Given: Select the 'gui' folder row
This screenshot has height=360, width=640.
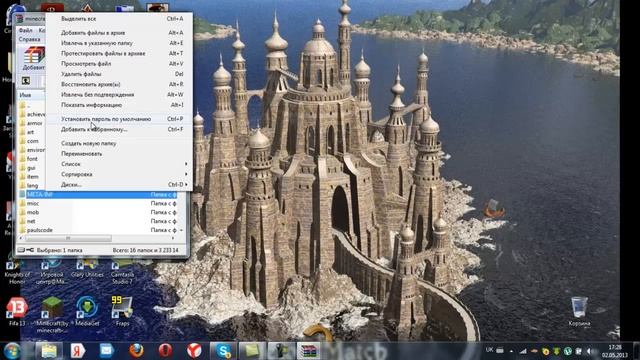Looking at the screenshot, I should [32, 168].
